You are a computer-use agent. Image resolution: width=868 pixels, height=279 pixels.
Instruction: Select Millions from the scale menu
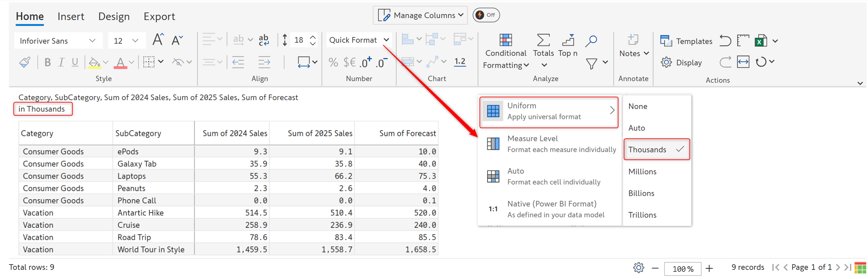(x=642, y=172)
